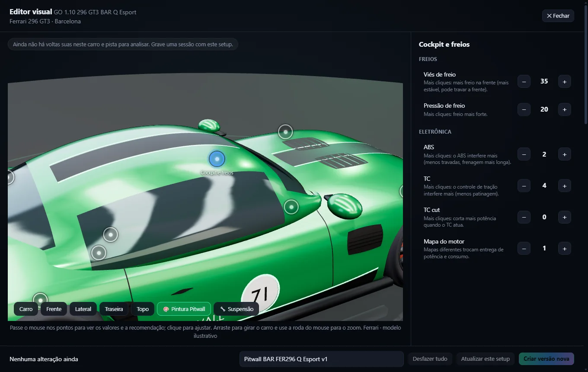Click the TC cut label
Screen dimensions: 588x372
tap(432, 210)
